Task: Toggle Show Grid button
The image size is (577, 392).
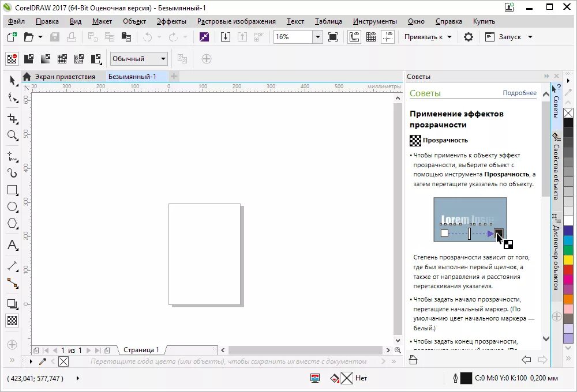Action: point(371,37)
